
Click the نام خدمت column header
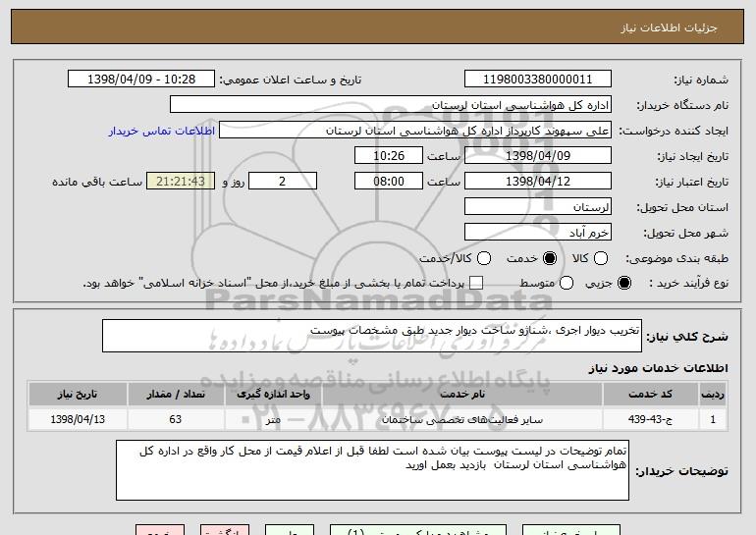[461, 395]
